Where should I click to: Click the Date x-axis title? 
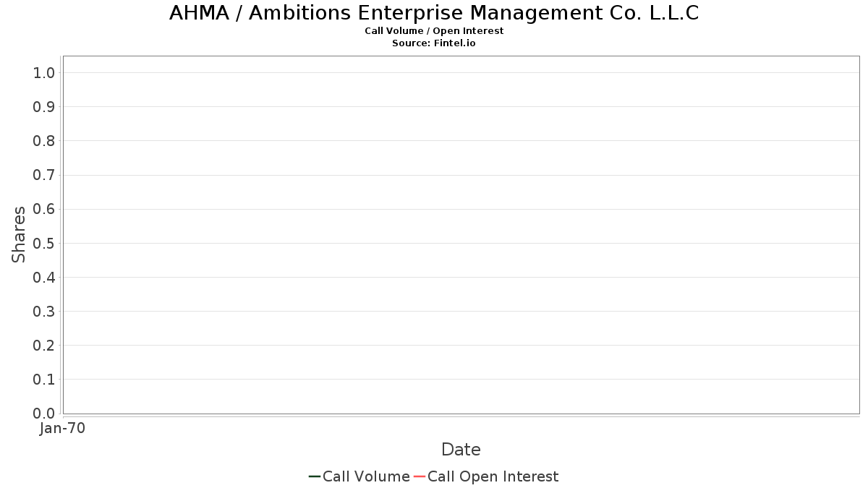click(x=461, y=450)
